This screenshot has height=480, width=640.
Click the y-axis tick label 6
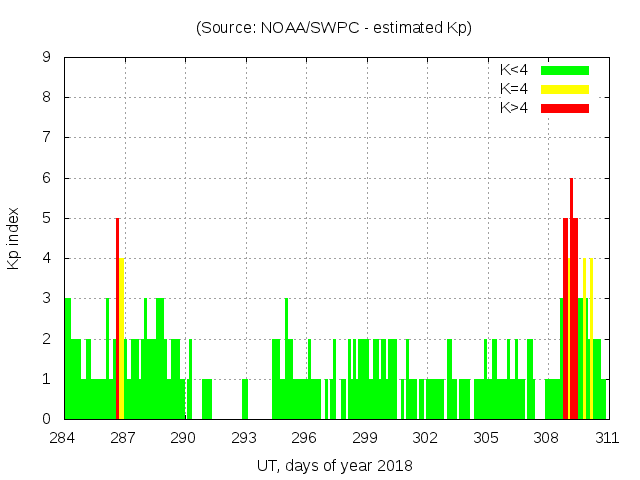click(x=46, y=178)
